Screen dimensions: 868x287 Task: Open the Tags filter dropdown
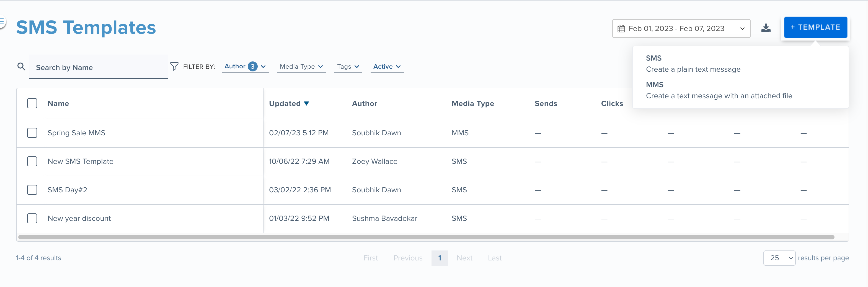[x=348, y=66]
